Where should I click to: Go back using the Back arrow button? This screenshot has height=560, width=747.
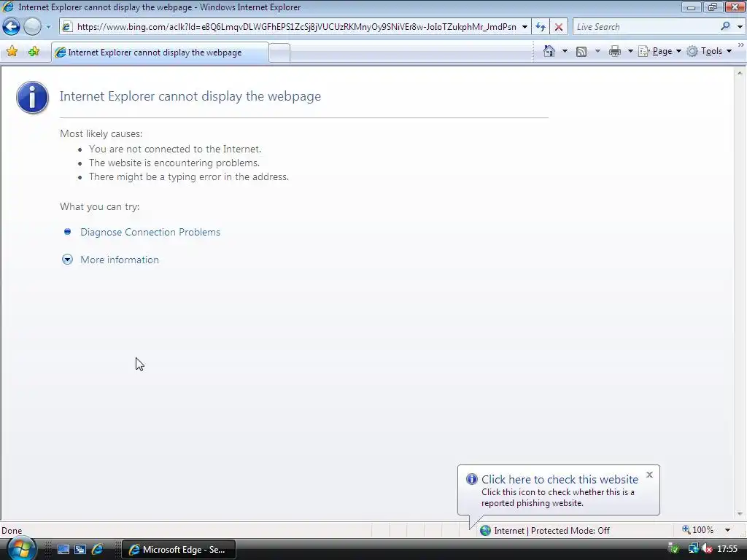tap(12, 27)
